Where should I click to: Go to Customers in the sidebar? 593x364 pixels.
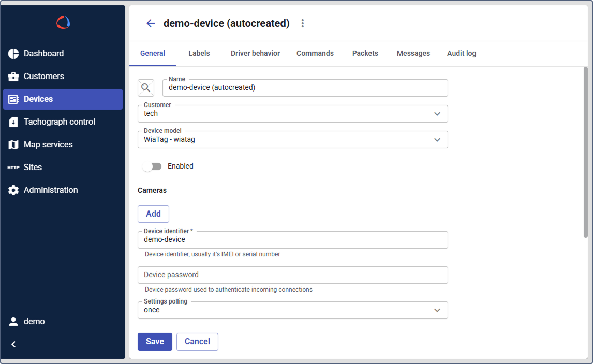[x=43, y=77]
